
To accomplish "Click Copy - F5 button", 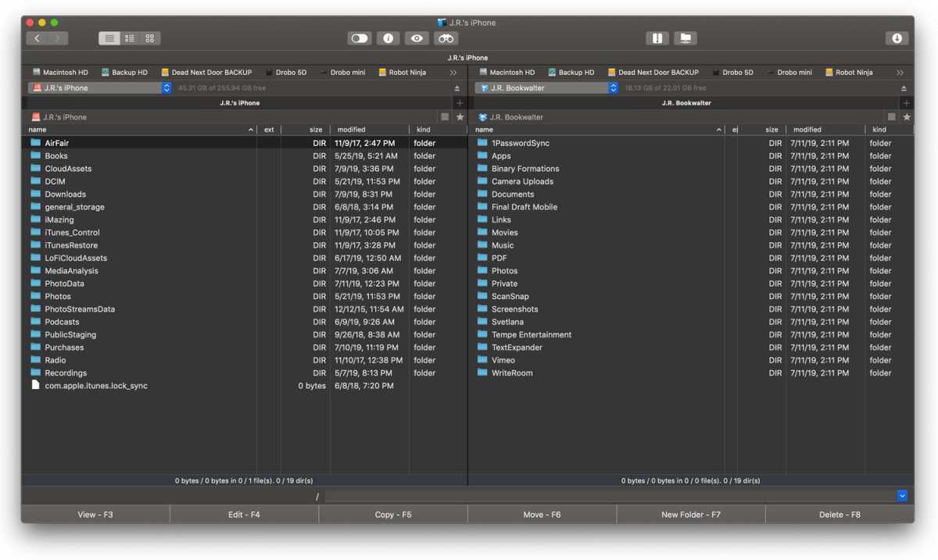I will [x=393, y=515].
